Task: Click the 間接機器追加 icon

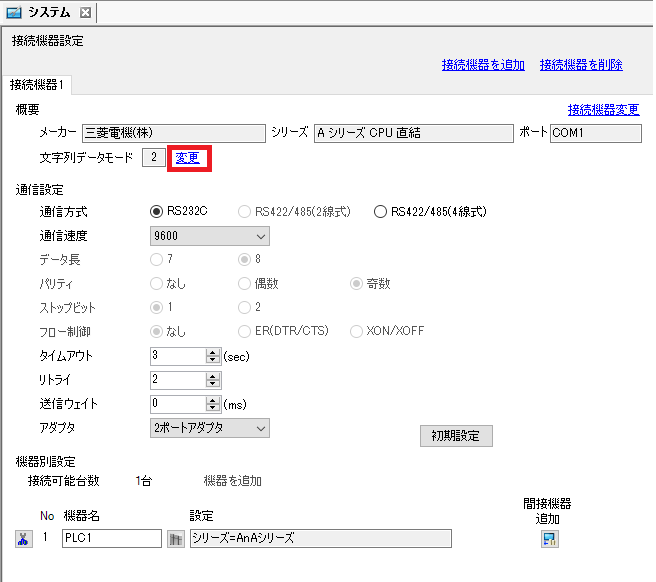Action: [549, 538]
